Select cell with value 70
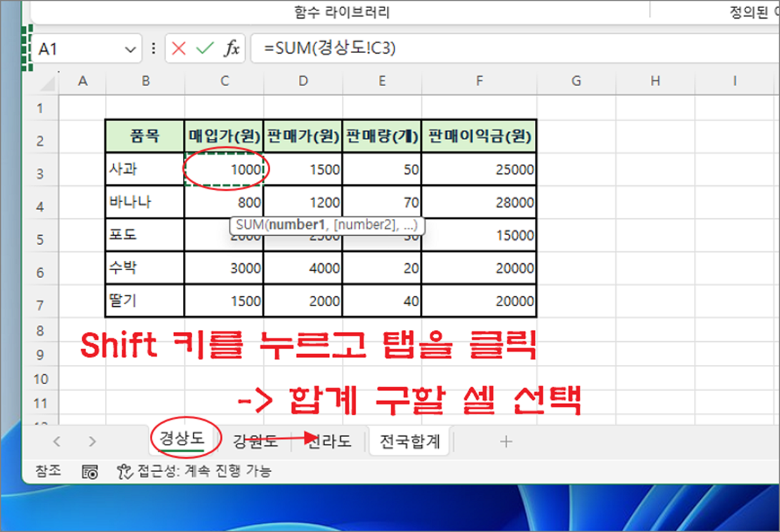Screen dimensions: 780x532 point(381,202)
